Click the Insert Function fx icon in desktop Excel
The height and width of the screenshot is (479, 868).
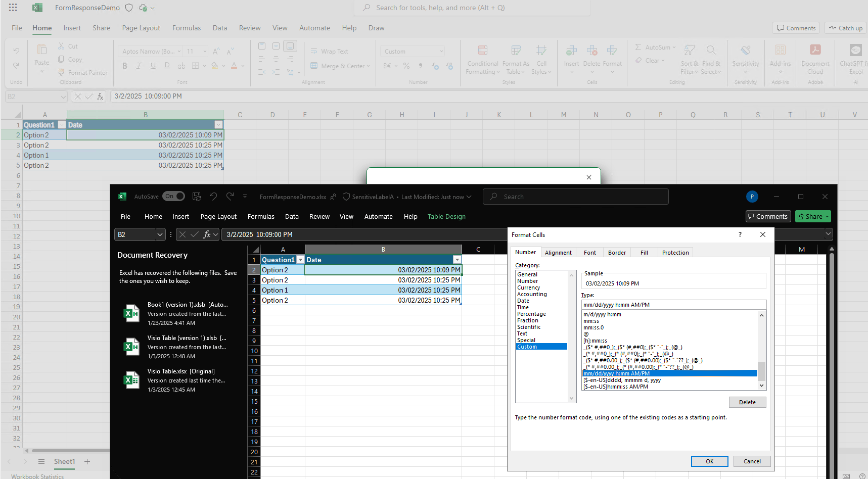coord(207,234)
